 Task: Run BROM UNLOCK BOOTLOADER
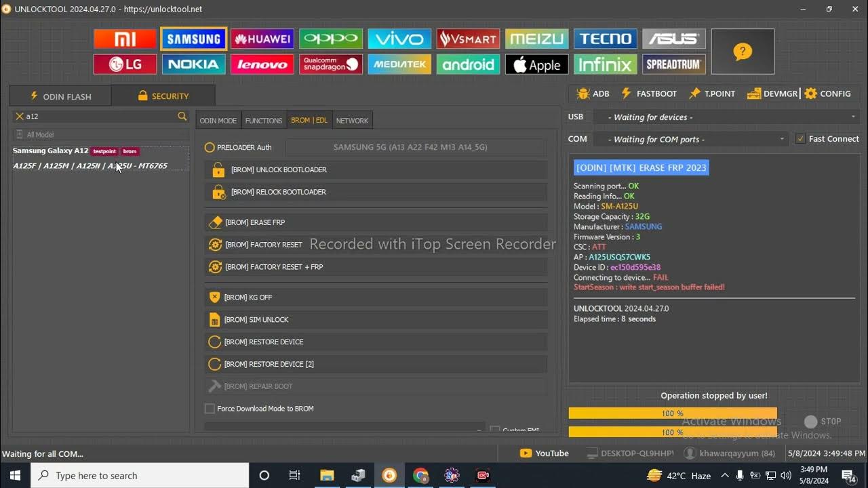click(x=376, y=169)
